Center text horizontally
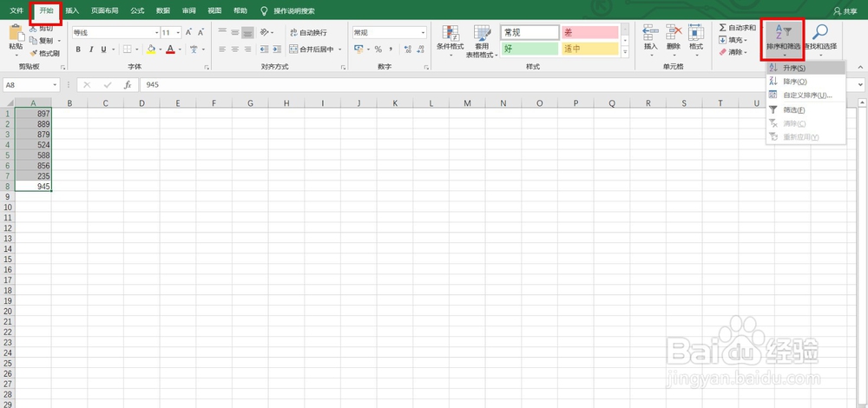The width and height of the screenshot is (868, 408). click(234, 49)
